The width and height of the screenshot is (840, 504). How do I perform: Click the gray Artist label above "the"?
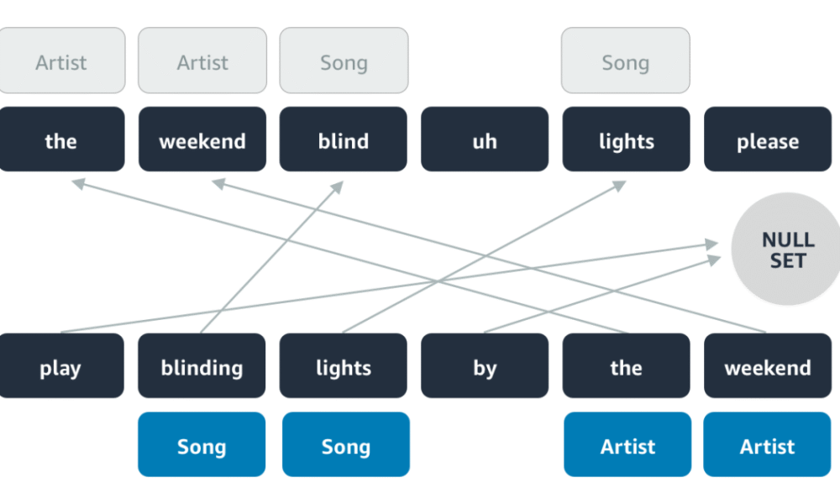pyautogui.click(x=61, y=60)
